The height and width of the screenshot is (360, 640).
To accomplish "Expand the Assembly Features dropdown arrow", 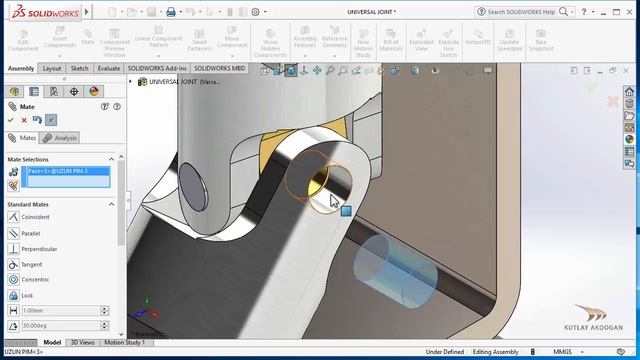I will (x=305, y=56).
